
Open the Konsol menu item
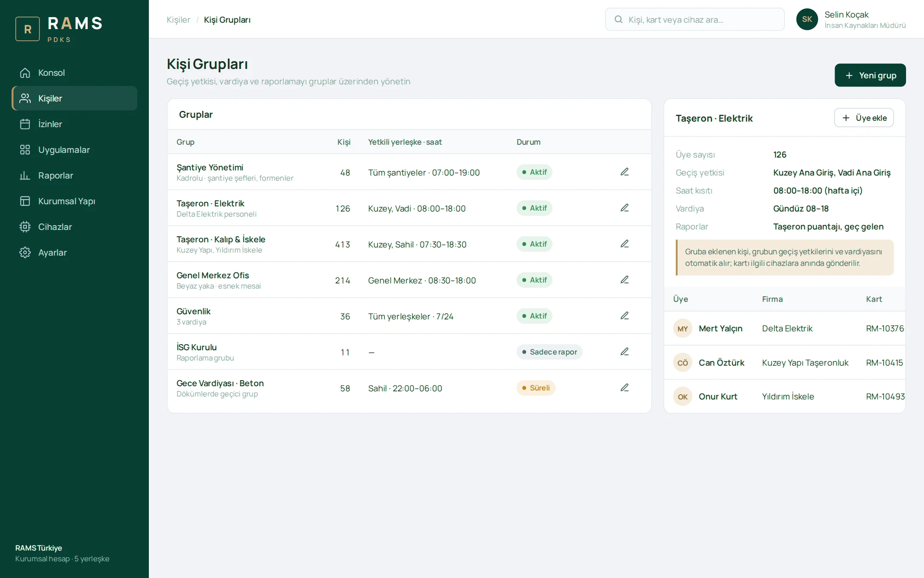(x=74, y=73)
